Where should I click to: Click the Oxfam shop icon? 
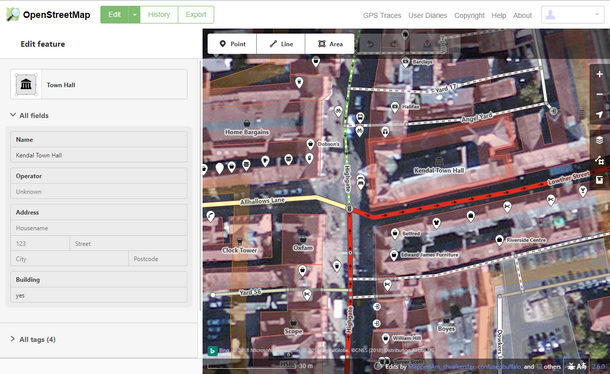coord(303,239)
